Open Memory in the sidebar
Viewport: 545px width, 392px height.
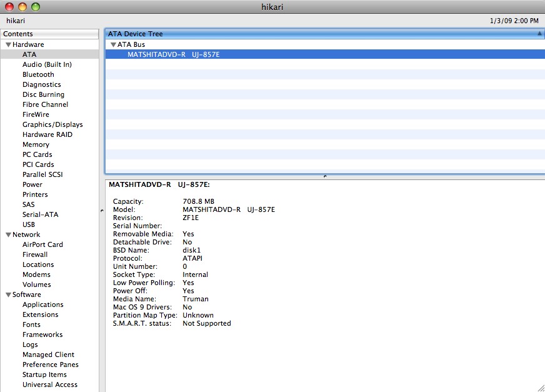(x=36, y=144)
